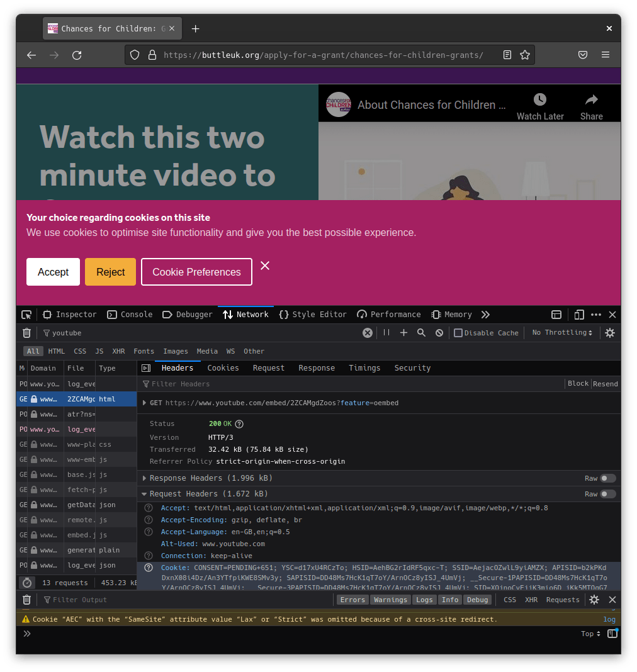Select the getData json request row
This screenshot has width=637, height=672.
point(76,505)
